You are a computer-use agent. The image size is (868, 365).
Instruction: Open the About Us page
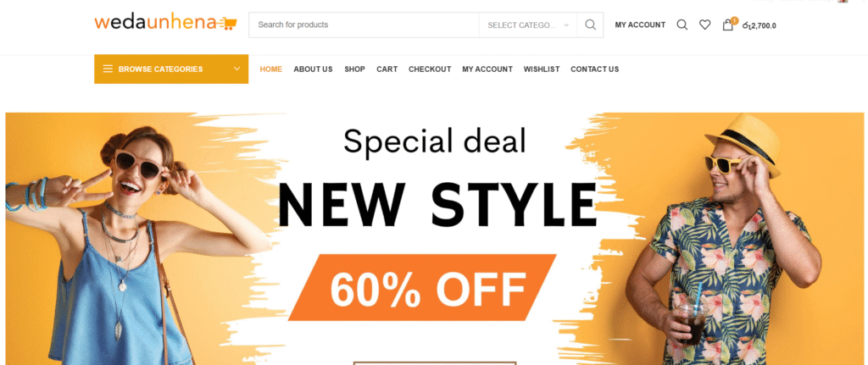point(313,69)
